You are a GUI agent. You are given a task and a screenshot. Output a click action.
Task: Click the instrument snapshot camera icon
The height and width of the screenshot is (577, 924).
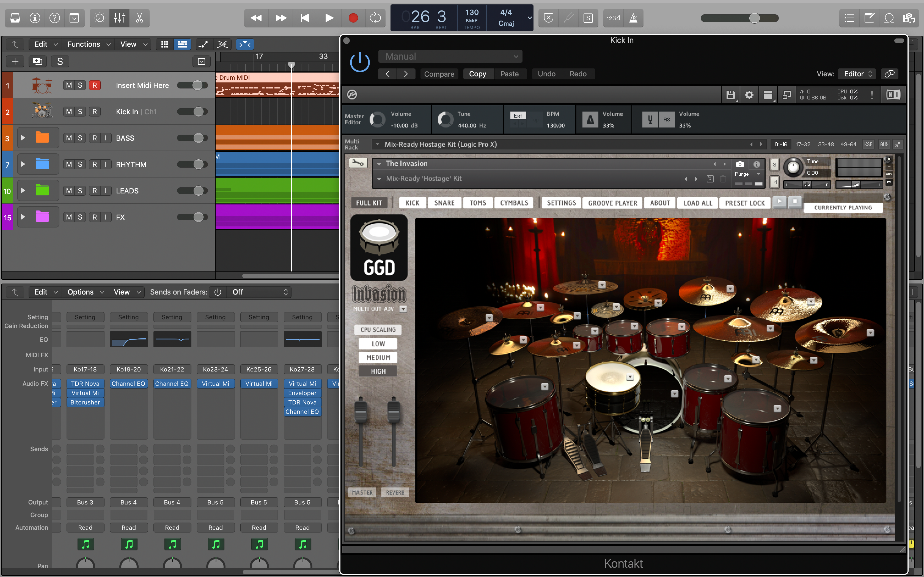point(739,164)
